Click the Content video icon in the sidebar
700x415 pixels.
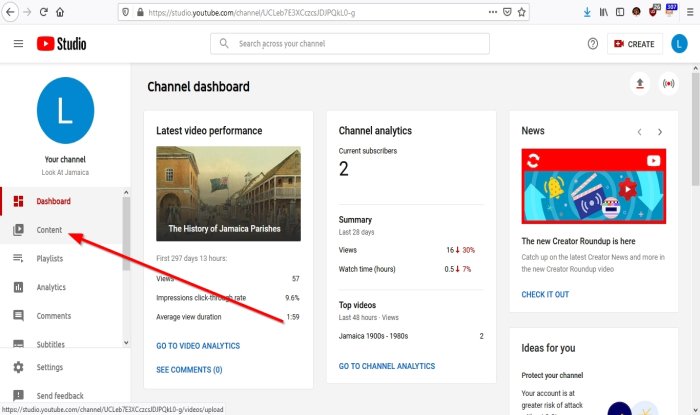point(18,230)
